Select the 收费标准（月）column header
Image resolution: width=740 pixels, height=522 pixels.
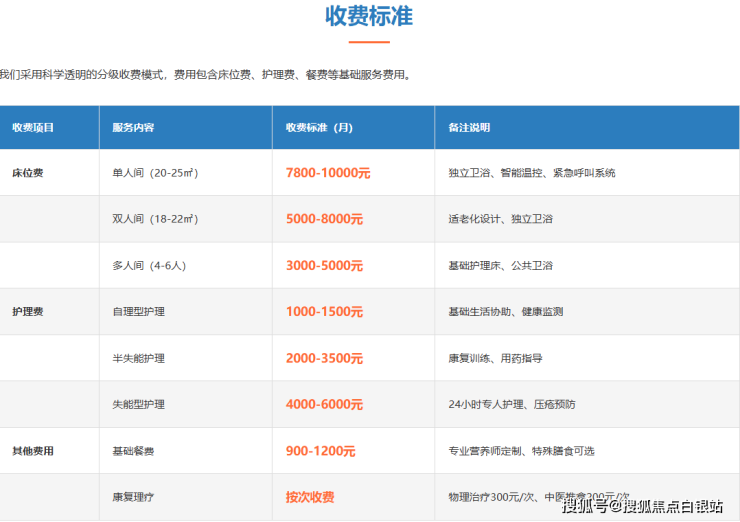coord(321,128)
